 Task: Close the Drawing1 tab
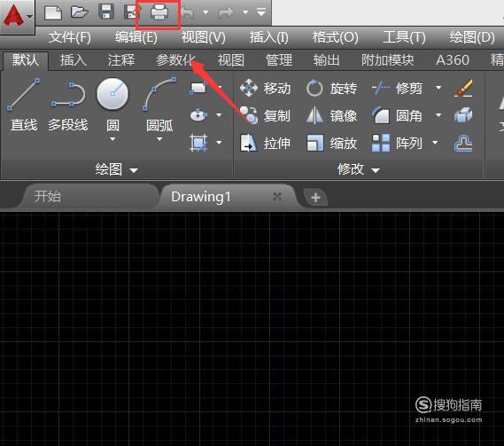tap(277, 196)
